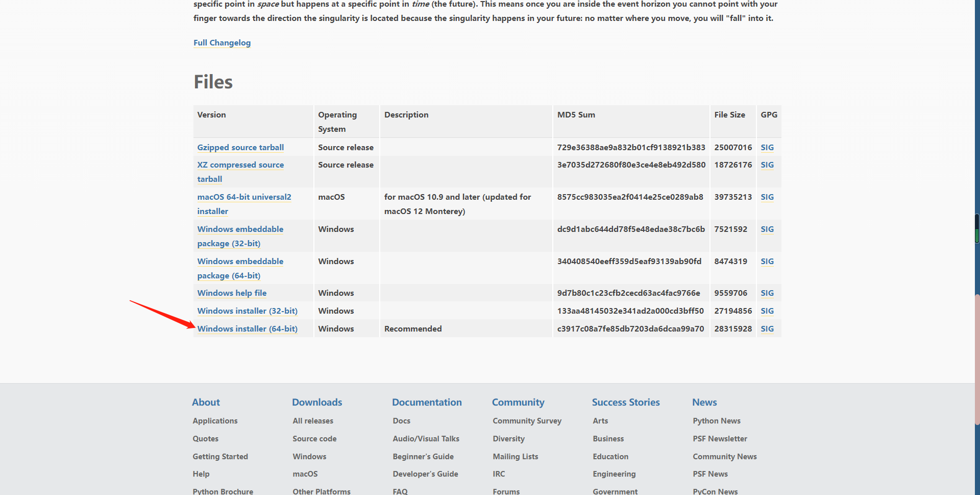Open the Mailing Lists link
The width and height of the screenshot is (980, 495).
coord(515,457)
